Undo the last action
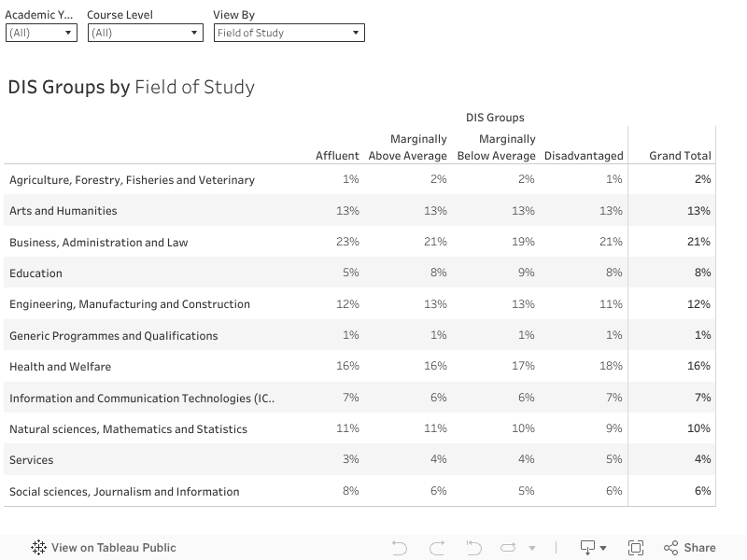Image resolution: width=747 pixels, height=560 pixels. point(400,548)
